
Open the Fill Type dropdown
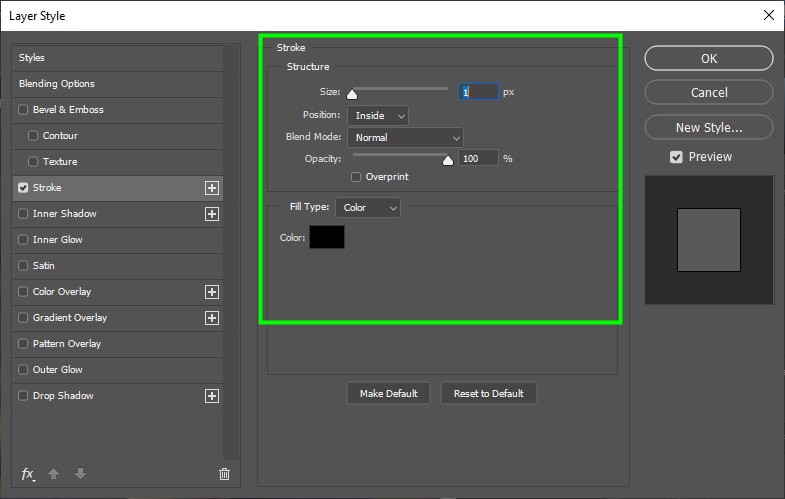[x=368, y=207]
